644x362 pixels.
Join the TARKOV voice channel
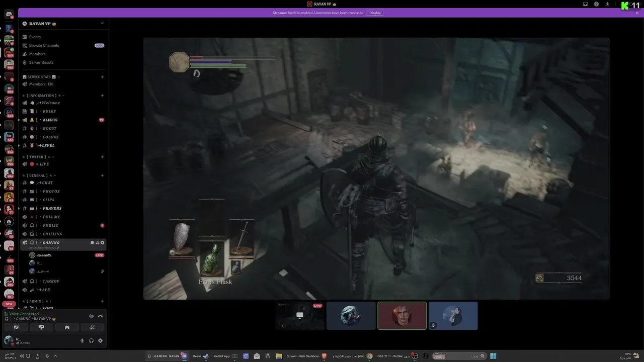click(x=63, y=281)
